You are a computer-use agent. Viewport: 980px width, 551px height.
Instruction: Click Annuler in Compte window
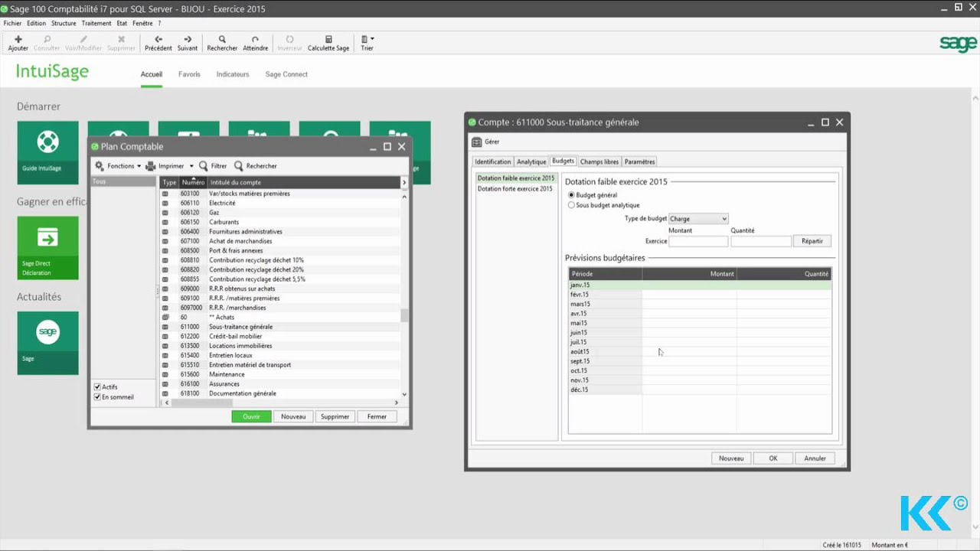click(815, 458)
